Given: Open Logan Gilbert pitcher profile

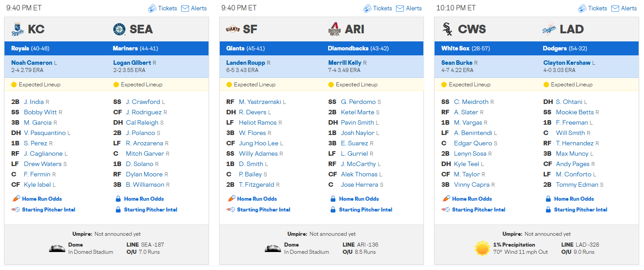Looking at the screenshot, I should click(132, 63).
